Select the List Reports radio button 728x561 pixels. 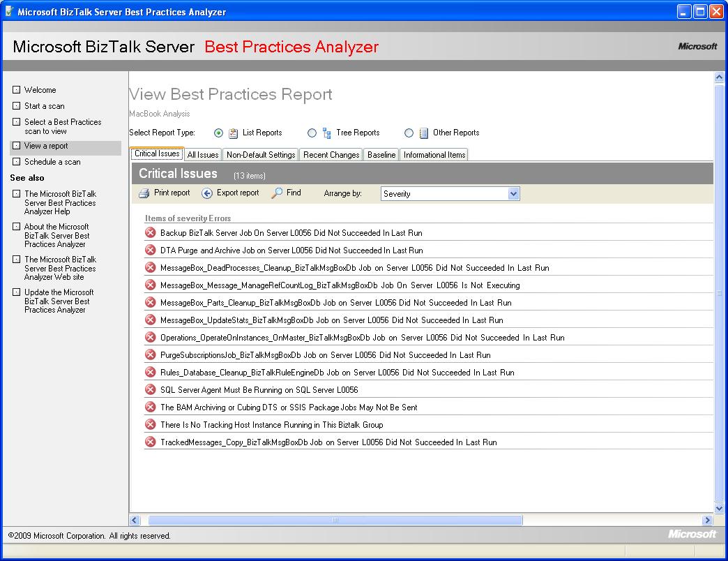(219, 133)
